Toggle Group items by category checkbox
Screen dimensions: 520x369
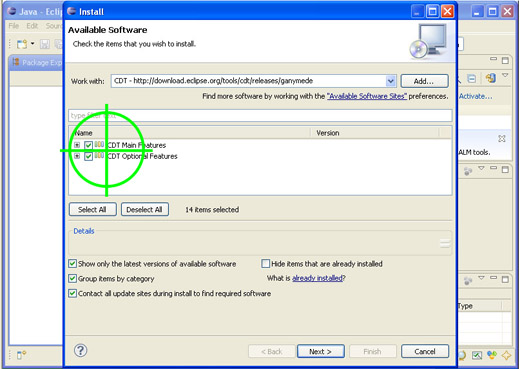[72, 278]
